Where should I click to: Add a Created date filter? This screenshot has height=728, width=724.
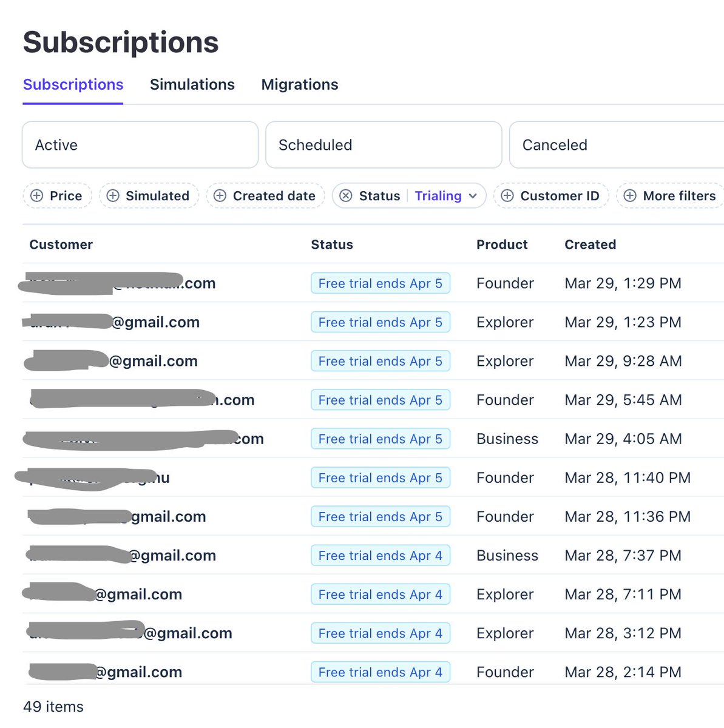click(266, 195)
